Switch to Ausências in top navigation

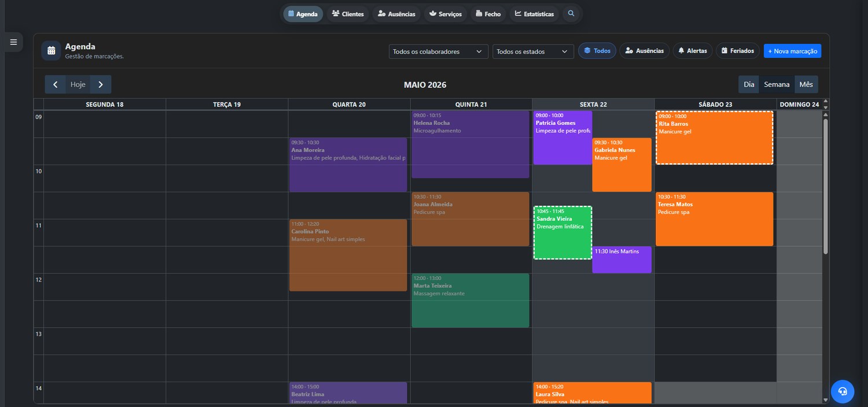coord(396,14)
